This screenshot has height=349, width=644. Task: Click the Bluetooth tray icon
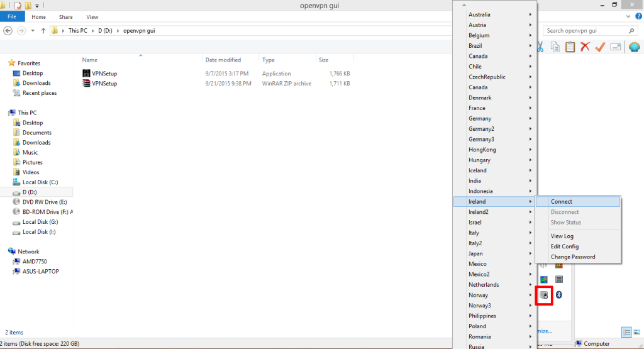click(558, 295)
